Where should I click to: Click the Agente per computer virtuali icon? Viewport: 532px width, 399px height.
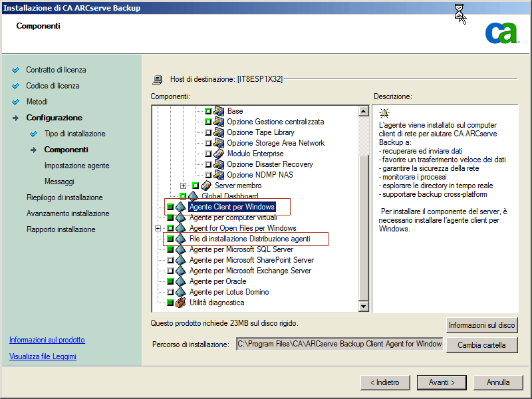tap(180, 217)
